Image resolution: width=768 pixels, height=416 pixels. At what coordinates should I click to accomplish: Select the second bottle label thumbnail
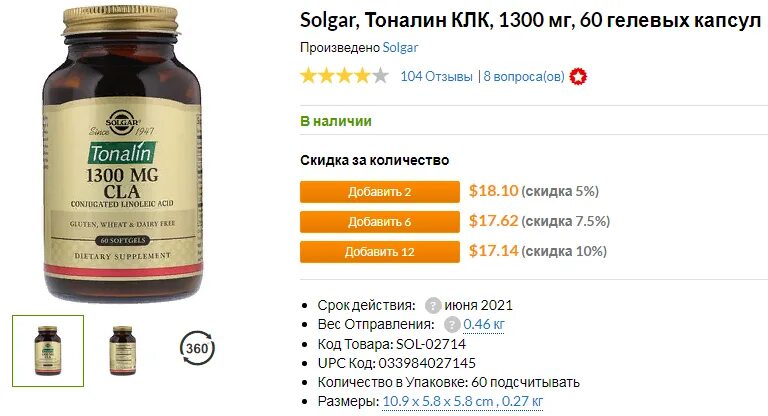pyautogui.click(x=122, y=351)
